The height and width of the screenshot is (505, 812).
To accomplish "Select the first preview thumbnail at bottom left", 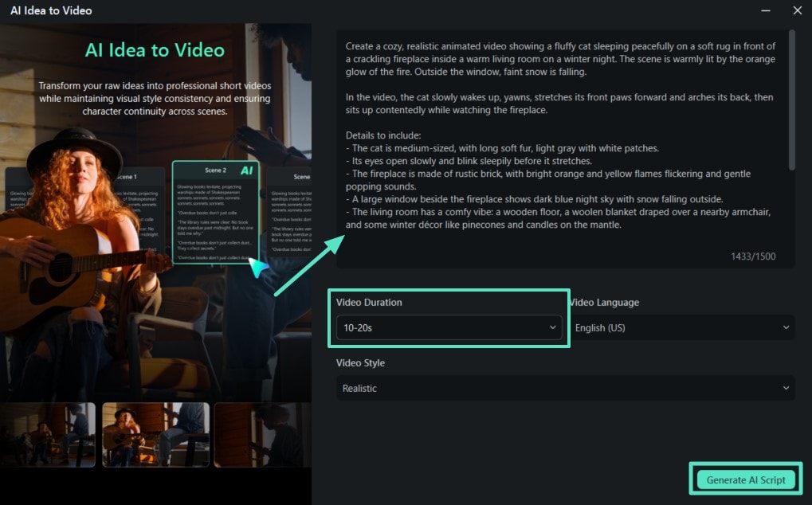I will [48, 435].
